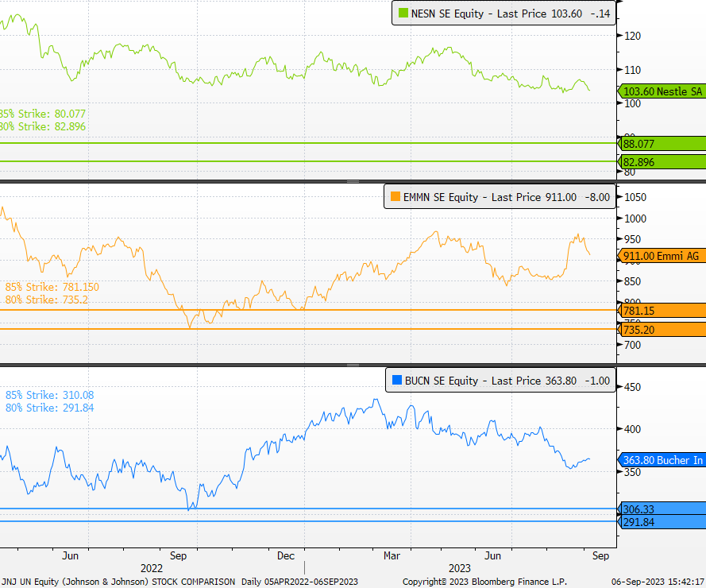Viewport: 706px width, 588px height.
Task: Click the 911.00 Emmi AG price tag
Action: (662, 257)
